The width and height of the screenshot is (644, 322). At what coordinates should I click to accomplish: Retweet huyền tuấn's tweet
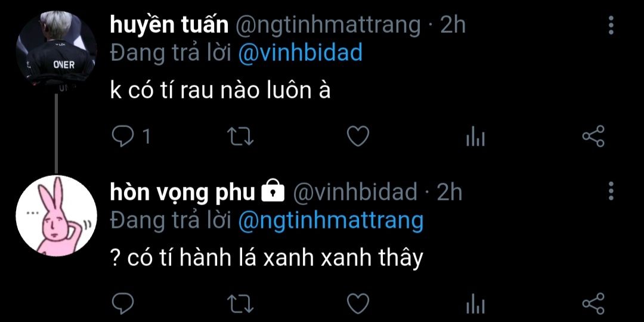point(241,137)
